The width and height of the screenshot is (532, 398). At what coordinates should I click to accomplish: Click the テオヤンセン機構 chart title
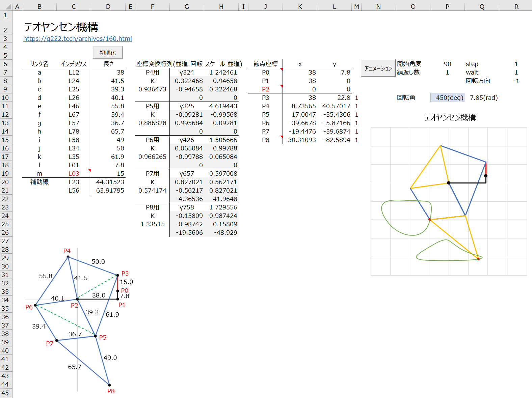click(x=450, y=118)
